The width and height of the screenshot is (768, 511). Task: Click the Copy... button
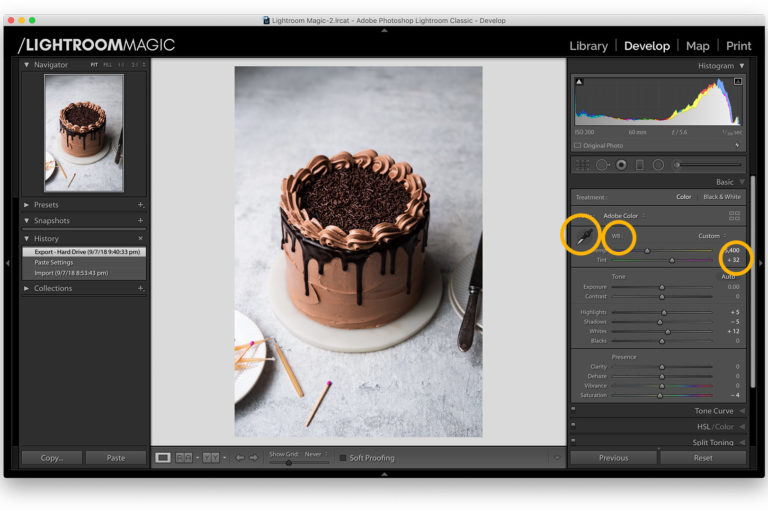(52, 458)
